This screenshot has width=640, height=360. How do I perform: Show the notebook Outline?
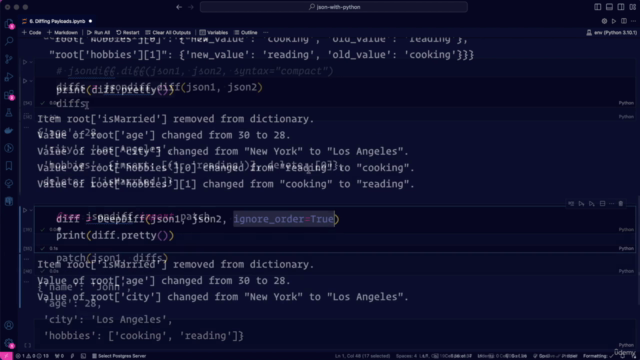246,33
